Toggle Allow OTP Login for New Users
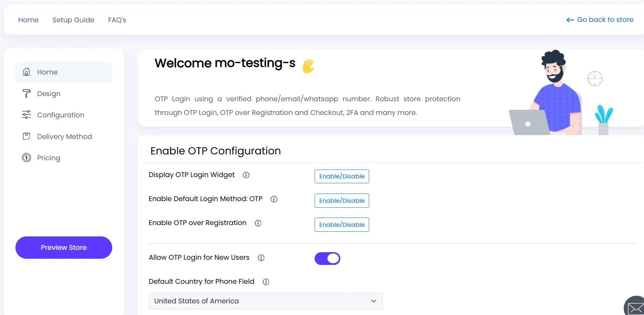This screenshot has height=315, width=644. click(x=327, y=258)
